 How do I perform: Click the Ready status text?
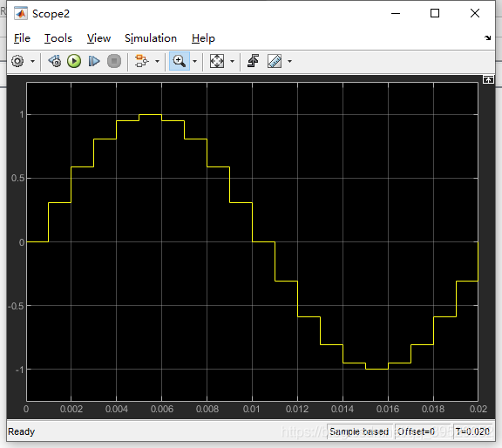click(x=21, y=431)
